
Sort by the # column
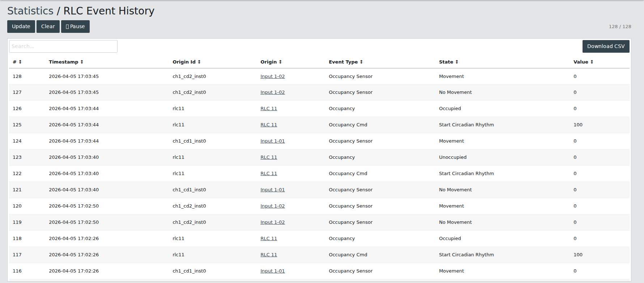click(17, 62)
